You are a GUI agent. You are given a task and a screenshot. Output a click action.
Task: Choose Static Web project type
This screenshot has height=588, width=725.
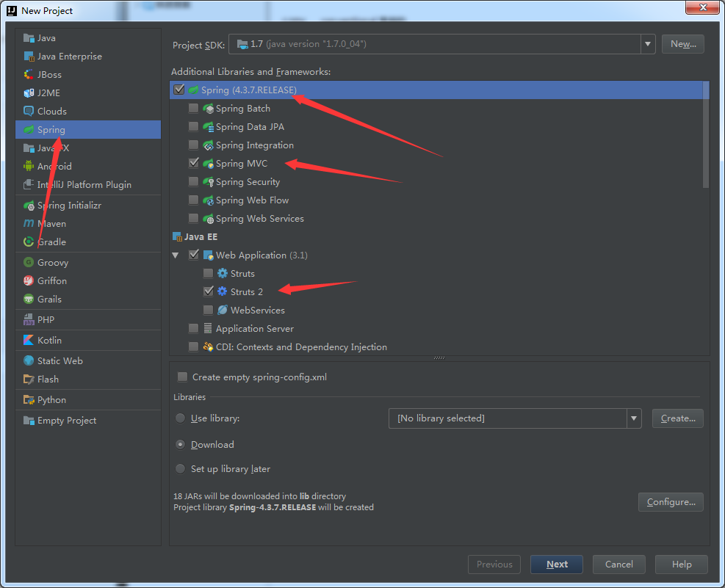click(59, 360)
